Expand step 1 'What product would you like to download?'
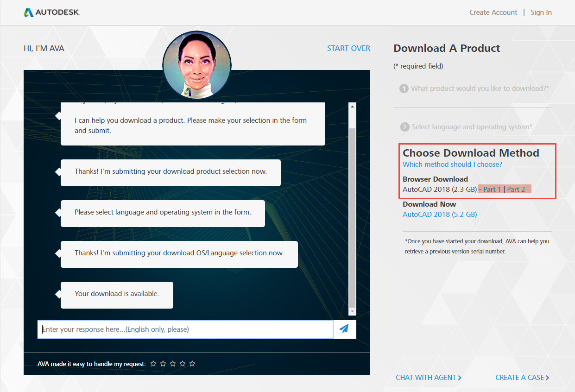Image resolution: width=575 pixels, height=392 pixels. click(474, 88)
